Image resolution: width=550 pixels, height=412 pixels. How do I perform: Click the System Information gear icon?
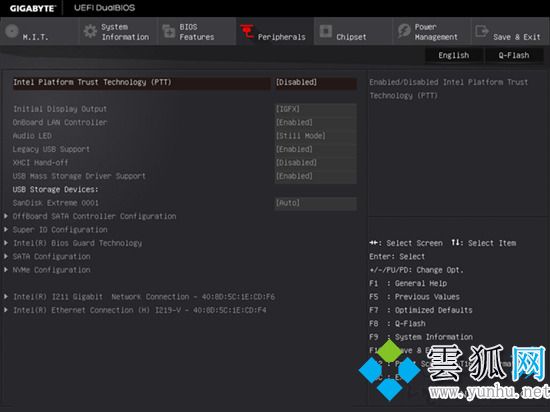click(x=90, y=32)
